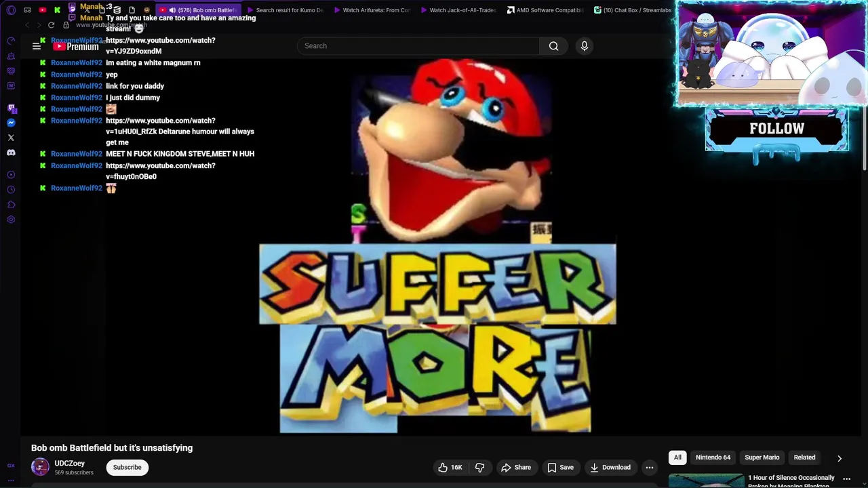Open History clock sidebar icon
Viewport: 868px width, 488px height.
coord(11,190)
